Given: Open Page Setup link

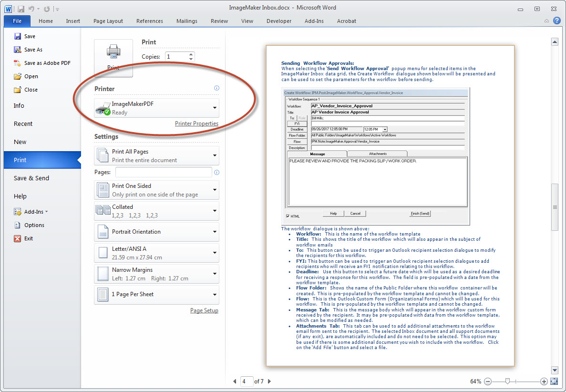Looking at the screenshot, I should [204, 310].
